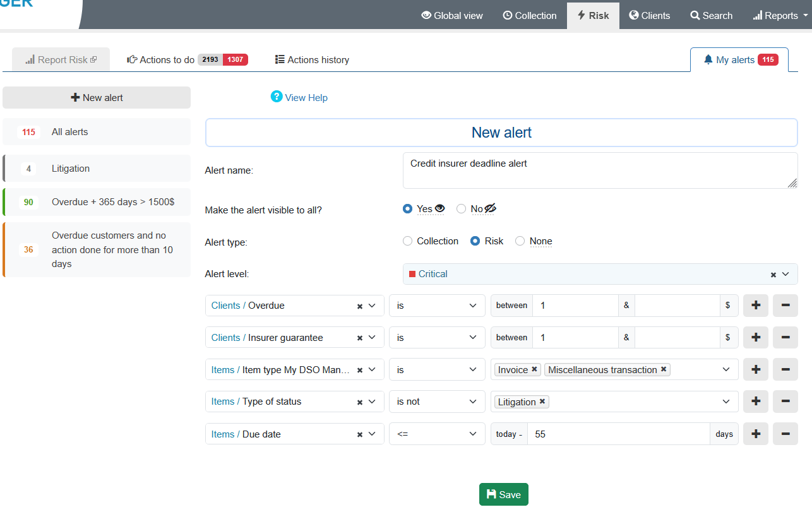This screenshot has width=812, height=512.
Task: Add a condition after Type of status row
Action: pyautogui.click(x=755, y=402)
